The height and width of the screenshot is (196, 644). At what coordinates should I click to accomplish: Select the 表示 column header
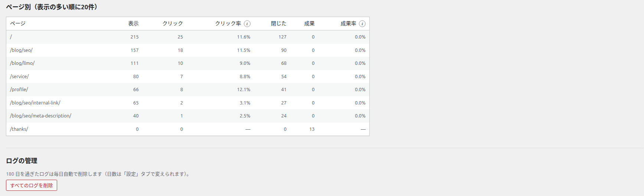pyautogui.click(x=133, y=23)
